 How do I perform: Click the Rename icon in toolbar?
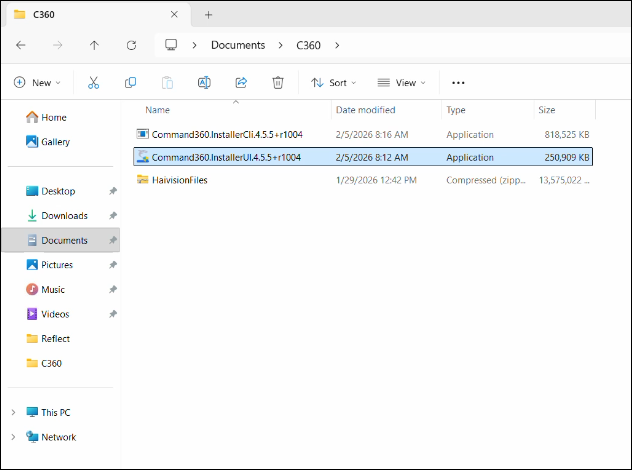coord(204,83)
